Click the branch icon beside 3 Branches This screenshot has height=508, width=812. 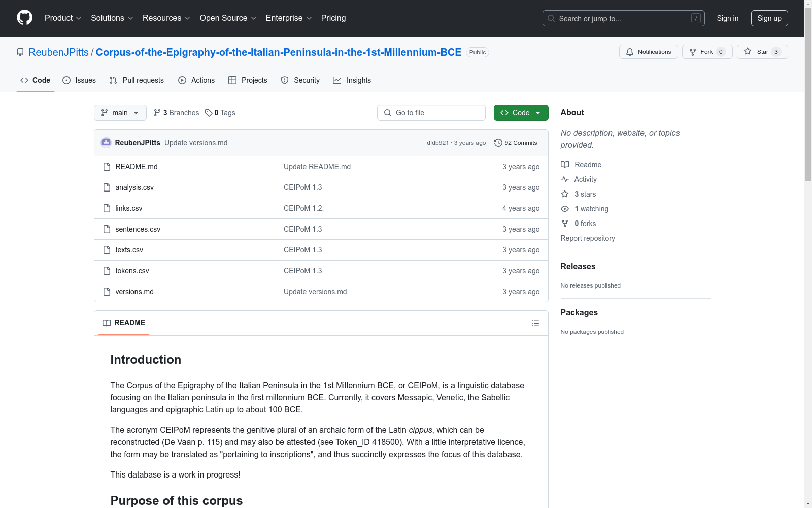tap(157, 113)
